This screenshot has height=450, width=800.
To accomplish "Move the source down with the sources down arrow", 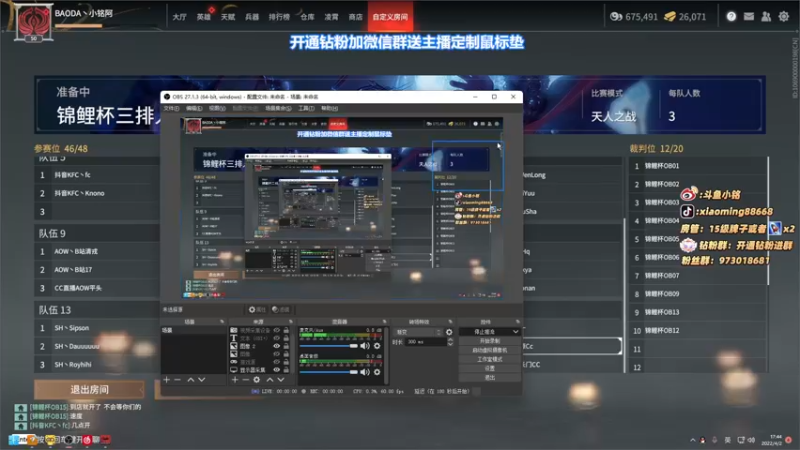I will click(x=281, y=380).
